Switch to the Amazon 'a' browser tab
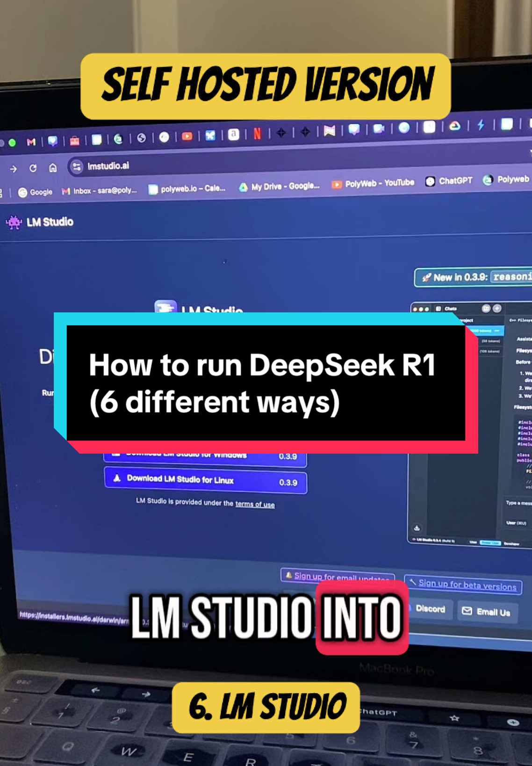Image resolution: width=532 pixels, height=766 pixels. pyautogui.click(x=233, y=135)
